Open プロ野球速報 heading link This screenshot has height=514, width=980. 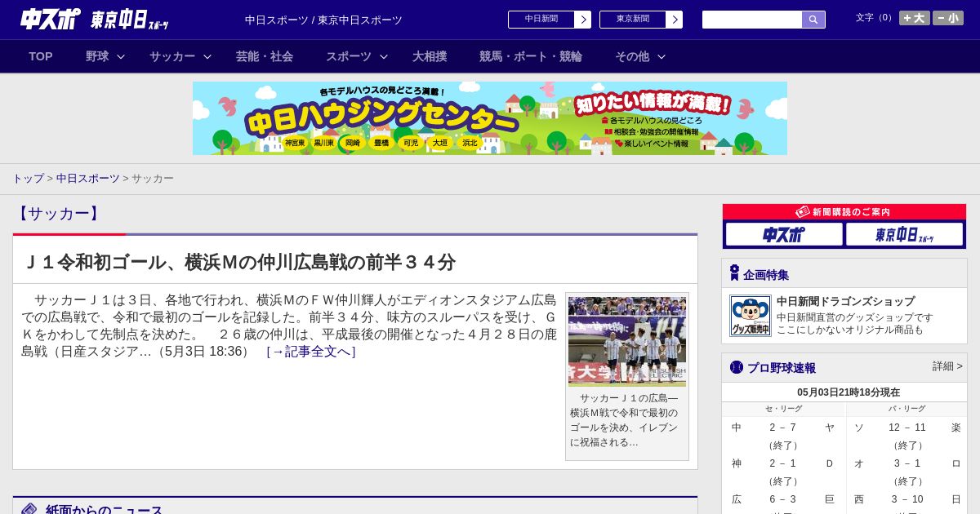[x=782, y=368]
